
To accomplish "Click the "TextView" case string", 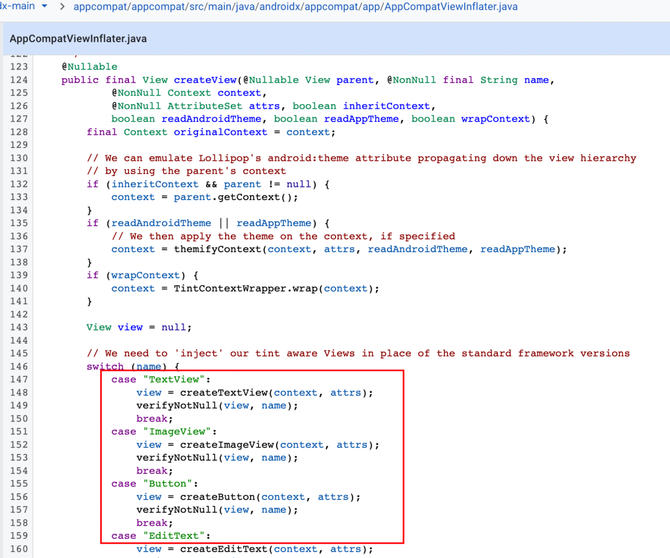I will [x=174, y=379].
